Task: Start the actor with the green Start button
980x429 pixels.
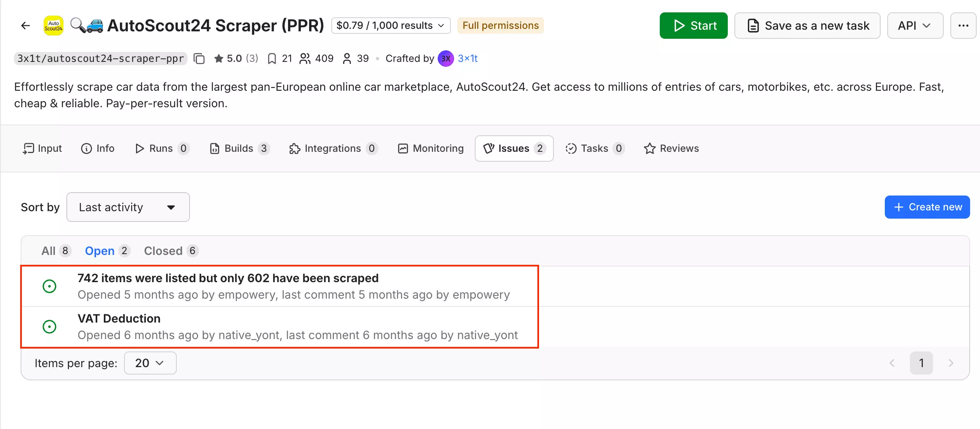Action: tap(694, 26)
